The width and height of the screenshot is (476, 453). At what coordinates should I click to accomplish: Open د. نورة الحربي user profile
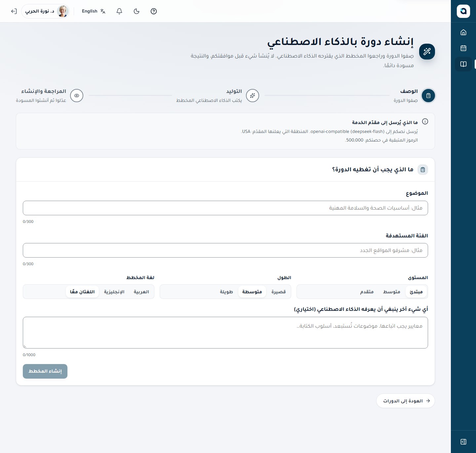tap(45, 11)
